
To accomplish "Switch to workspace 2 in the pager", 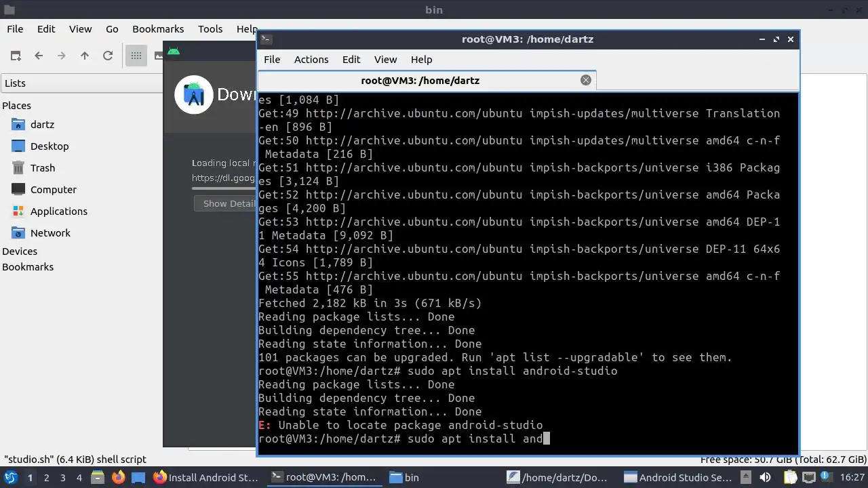I will coord(46,477).
